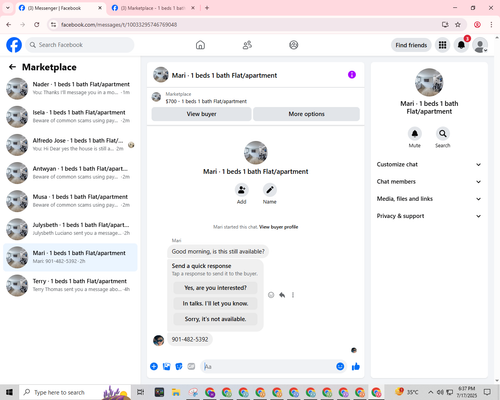Reload the page in browser
This screenshot has height=400, width=500.
pos(37,24)
